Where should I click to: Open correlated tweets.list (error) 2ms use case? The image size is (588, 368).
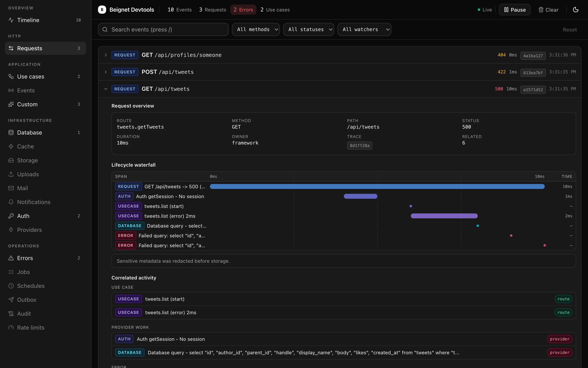(x=344, y=313)
